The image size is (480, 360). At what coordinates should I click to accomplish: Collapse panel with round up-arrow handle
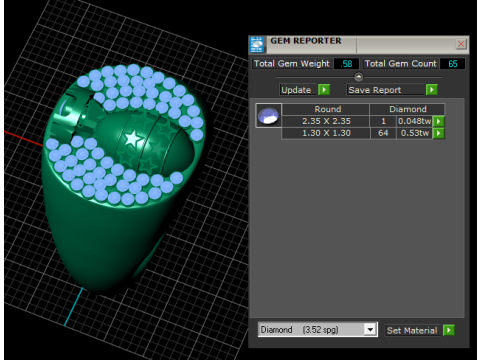359,77
